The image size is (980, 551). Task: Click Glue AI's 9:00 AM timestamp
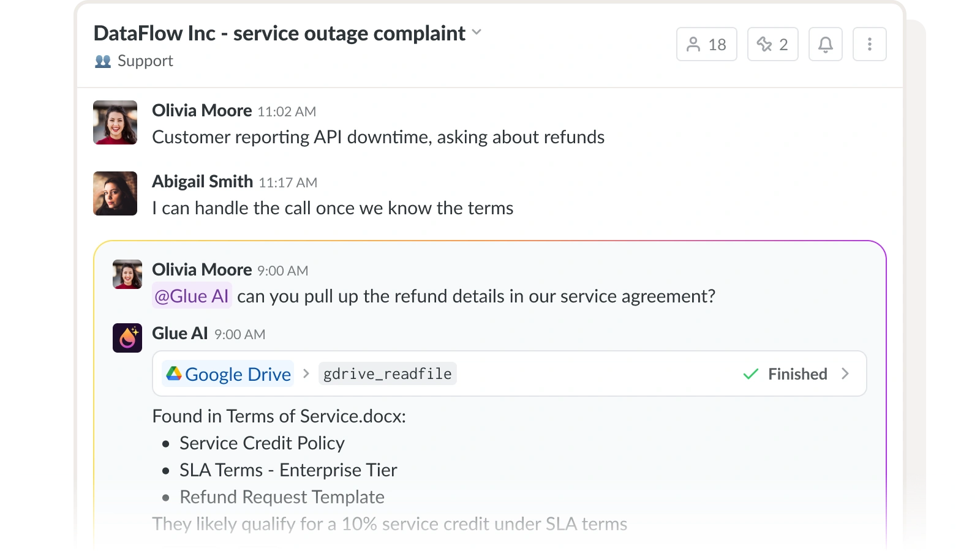[239, 334]
